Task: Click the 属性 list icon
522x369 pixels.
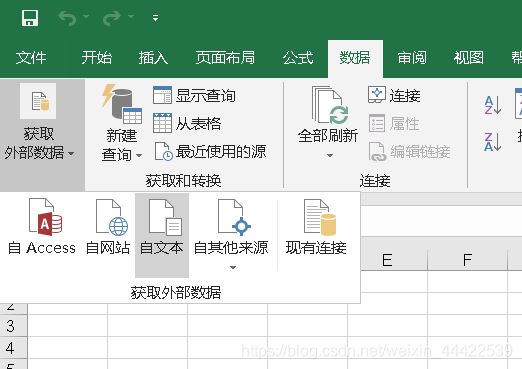Action: pyautogui.click(x=377, y=123)
